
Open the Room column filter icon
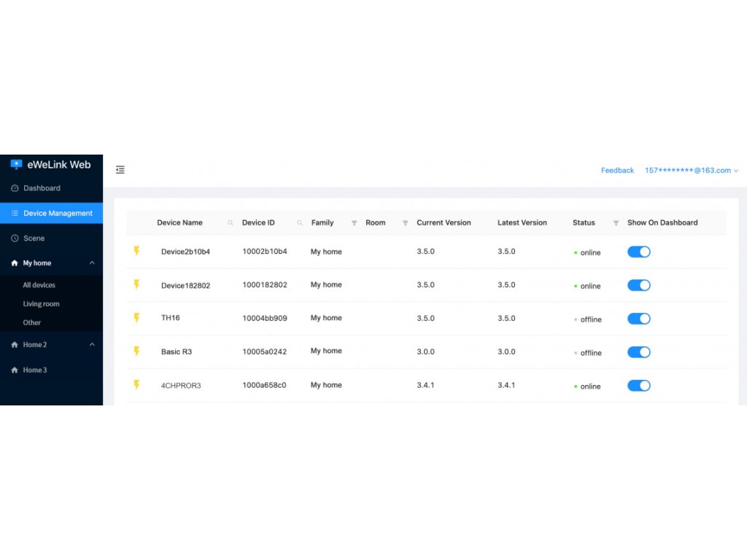405,223
